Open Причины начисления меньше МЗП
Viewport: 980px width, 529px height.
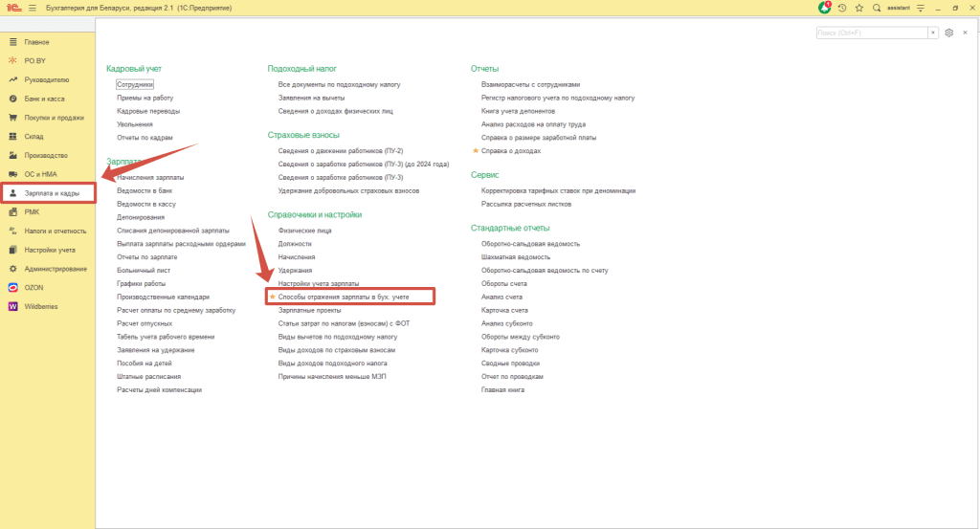click(x=332, y=377)
